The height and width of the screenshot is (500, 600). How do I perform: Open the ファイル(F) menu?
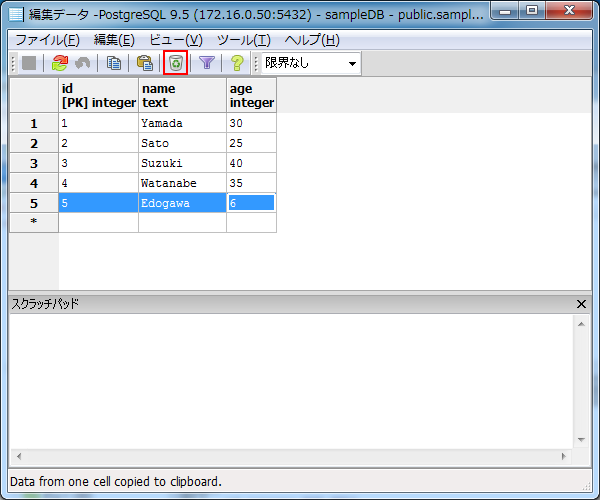tap(47, 40)
